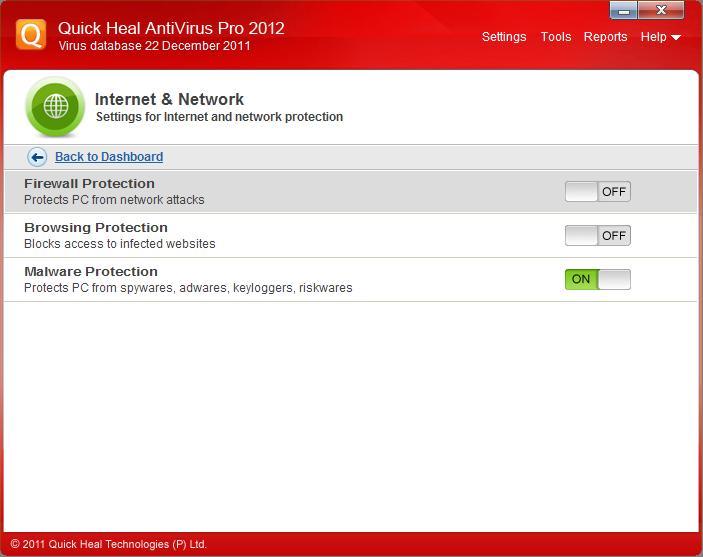The height and width of the screenshot is (557, 703).
Task: Follow the Back to Dashboard link
Action: click(109, 157)
